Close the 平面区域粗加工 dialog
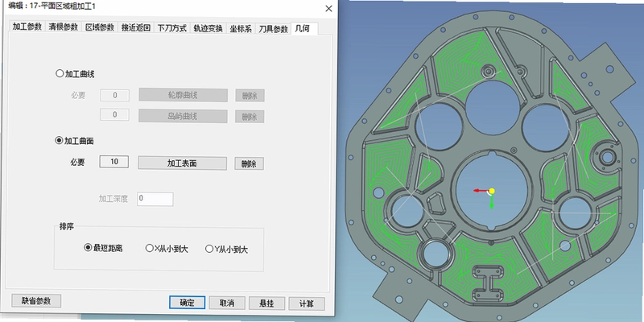Screen dimensions: 644x322 [328, 9]
